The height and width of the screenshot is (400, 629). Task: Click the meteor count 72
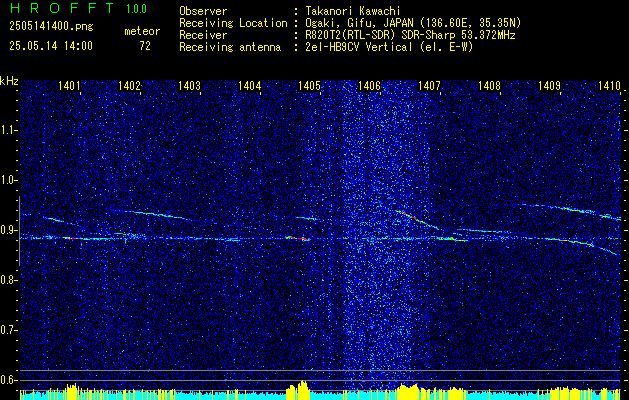pos(145,46)
